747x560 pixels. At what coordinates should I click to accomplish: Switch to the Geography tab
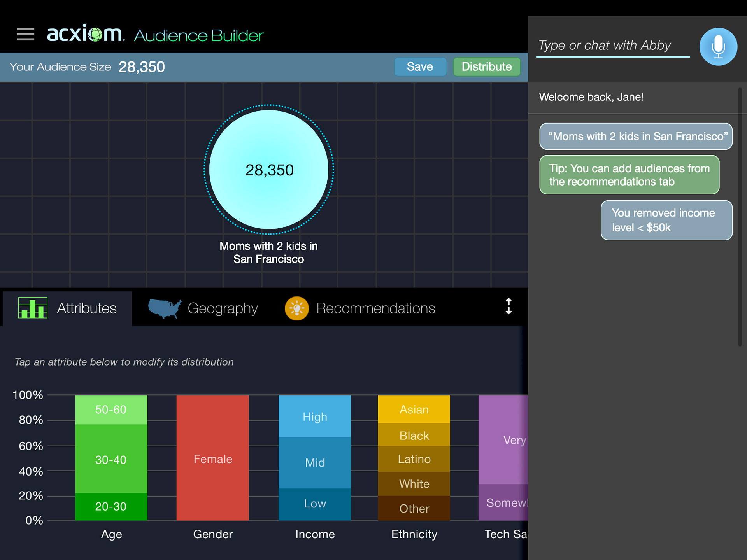(x=222, y=308)
